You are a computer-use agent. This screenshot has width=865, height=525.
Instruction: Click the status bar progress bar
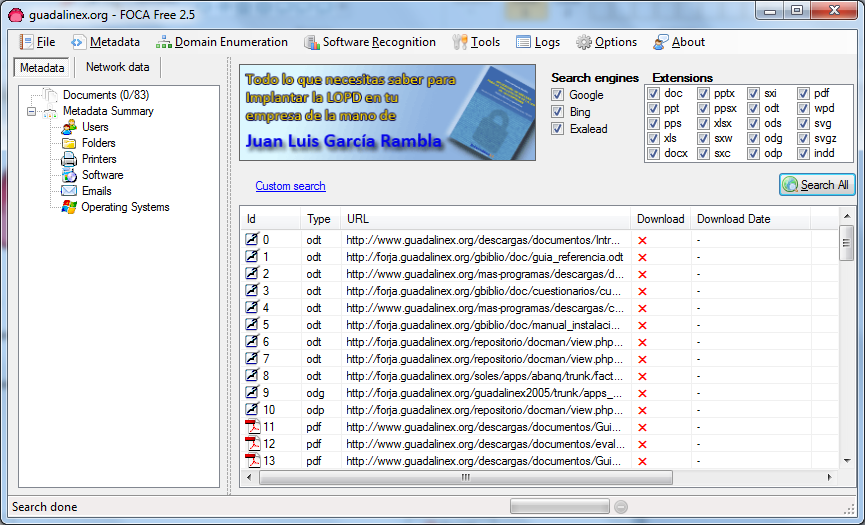click(x=559, y=506)
